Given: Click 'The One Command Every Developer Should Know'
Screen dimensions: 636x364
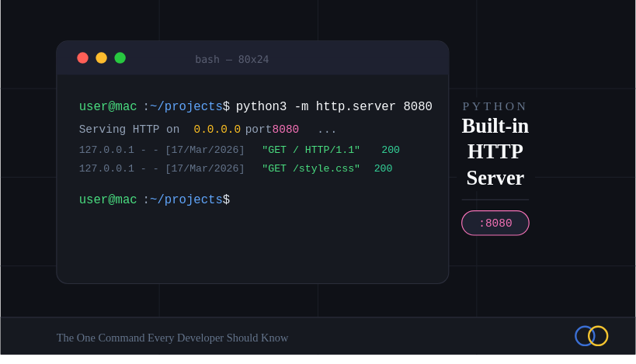Looking at the screenshot, I should click(172, 338).
